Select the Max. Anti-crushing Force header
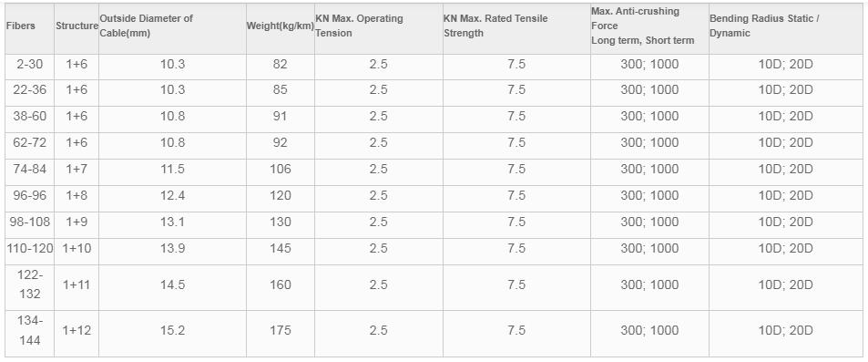This screenshot has width=868, height=362. (642, 26)
